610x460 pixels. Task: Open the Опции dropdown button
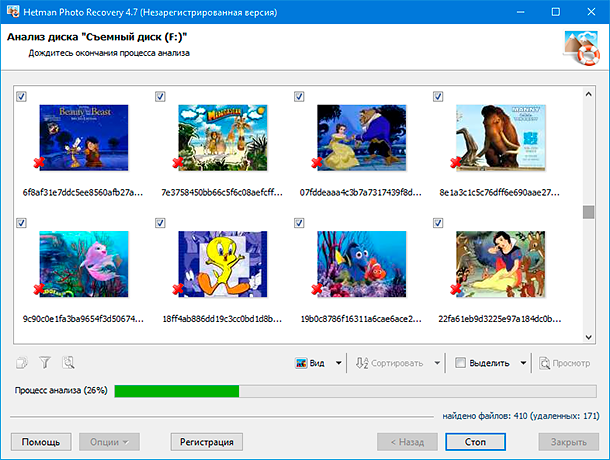click(x=109, y=442)
